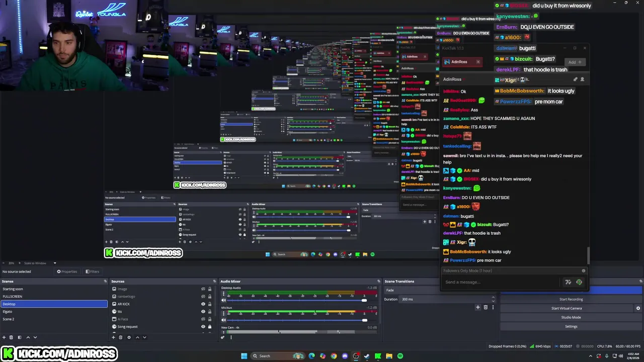
Task: Open the Fade transition dropdown
Action: 413,290
